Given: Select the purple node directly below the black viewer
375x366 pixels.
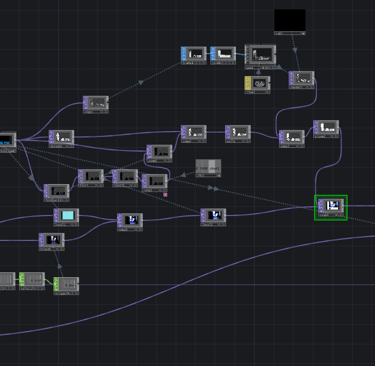Looking at the screenshot, I should [x=301, y=80].
